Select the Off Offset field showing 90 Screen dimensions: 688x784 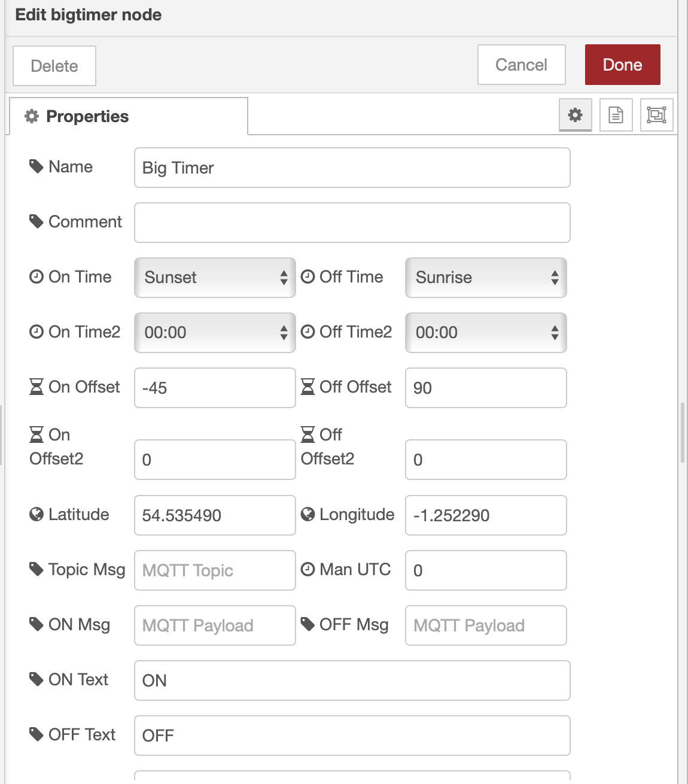(486, 388)
